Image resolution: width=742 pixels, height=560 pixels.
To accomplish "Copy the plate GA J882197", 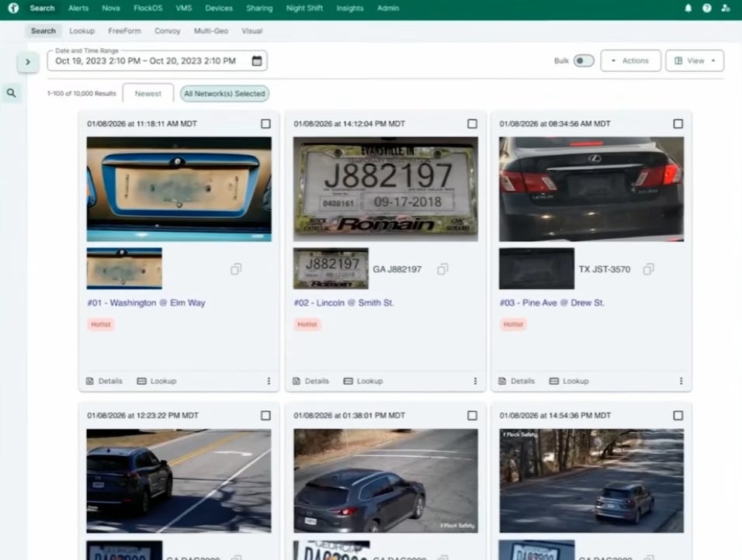I will [442, 269].
